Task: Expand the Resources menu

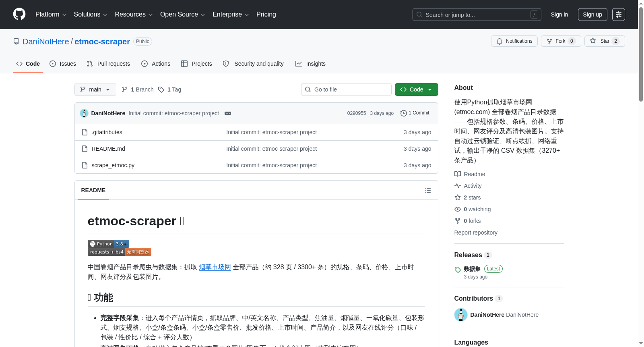Action: coord(134,15)
